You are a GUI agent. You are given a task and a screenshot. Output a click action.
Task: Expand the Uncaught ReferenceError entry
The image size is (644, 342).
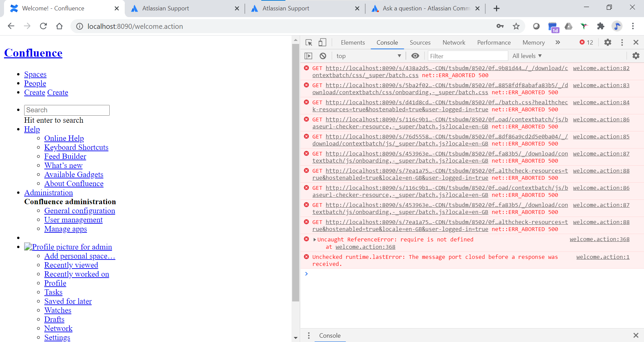pyautogui.click(x=315, y=239)
